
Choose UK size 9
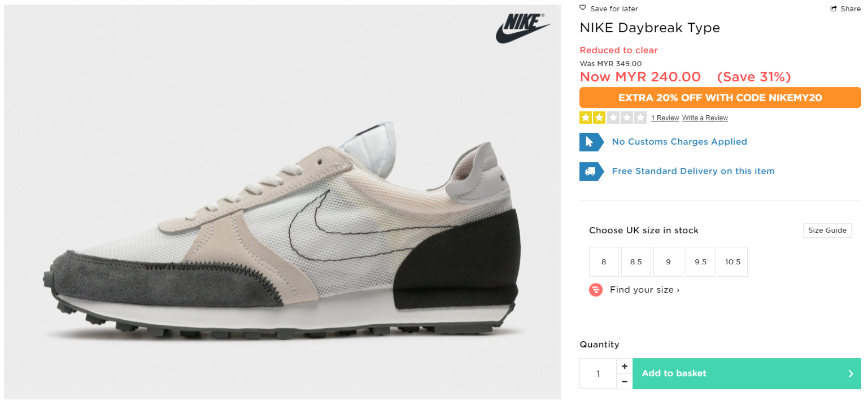point(668,262)
